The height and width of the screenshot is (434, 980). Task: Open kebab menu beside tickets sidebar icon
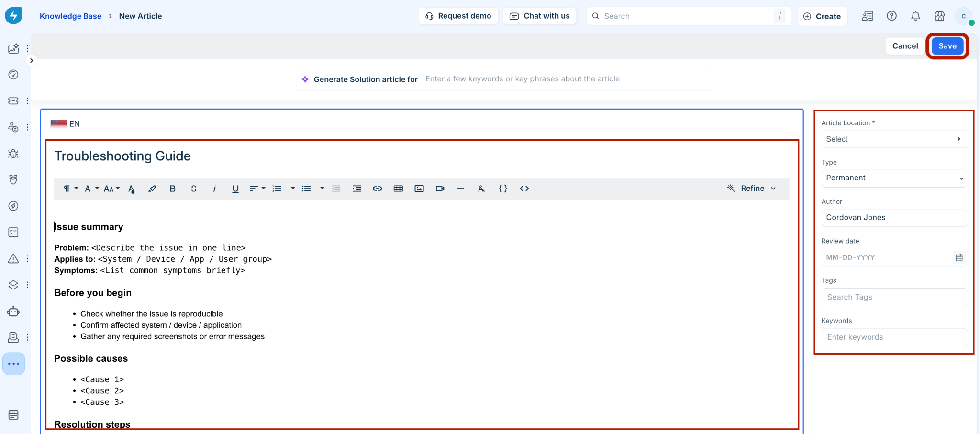28,101
